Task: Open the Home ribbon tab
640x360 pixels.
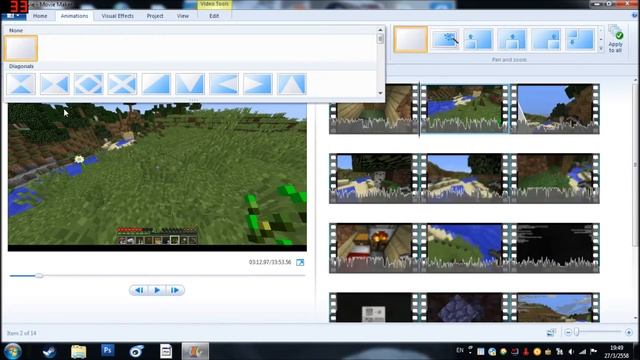Action: point(40,16)
